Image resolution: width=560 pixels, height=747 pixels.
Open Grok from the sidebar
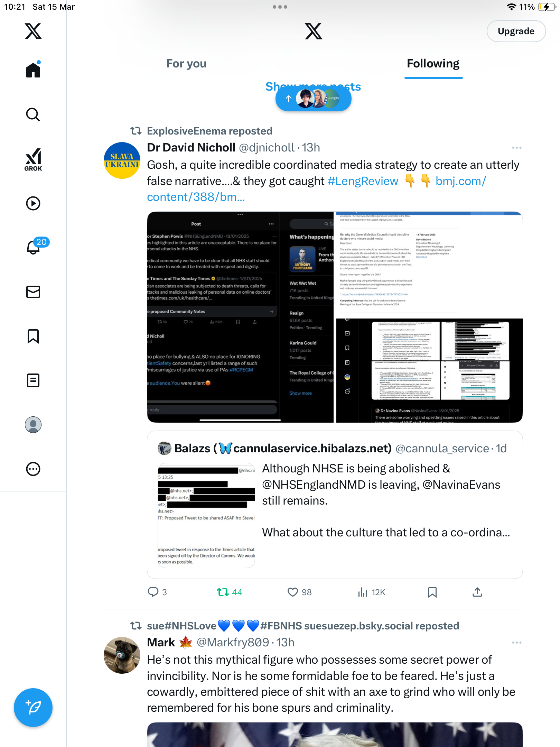tap(33, 159)
